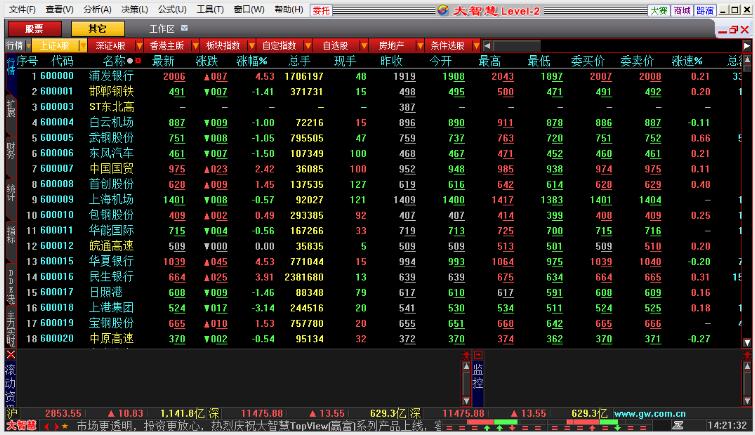Viewport: 755px width, 435px height.
Task: Close the scrolling info panel with red X
Action: (x=11, y=355)
